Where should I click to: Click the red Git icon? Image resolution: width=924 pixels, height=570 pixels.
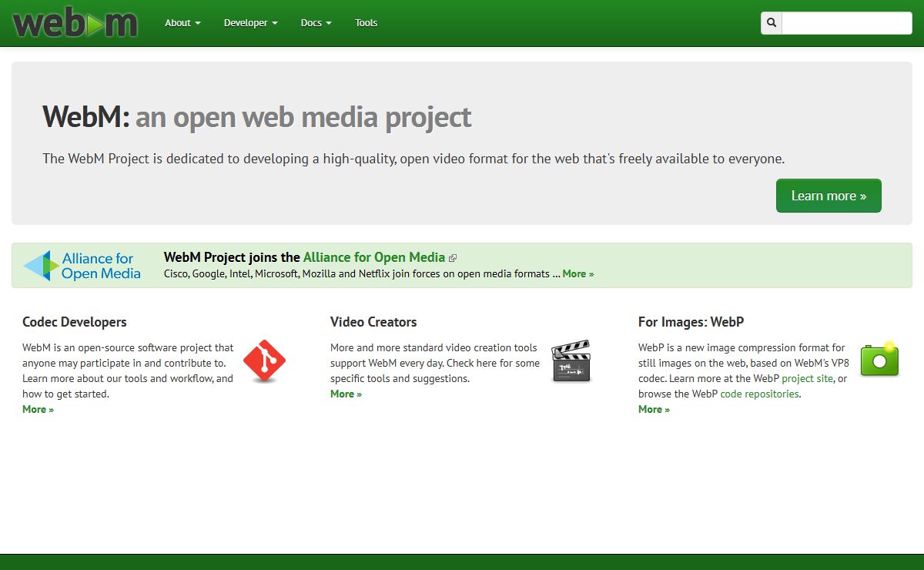[x=264, y=361]
